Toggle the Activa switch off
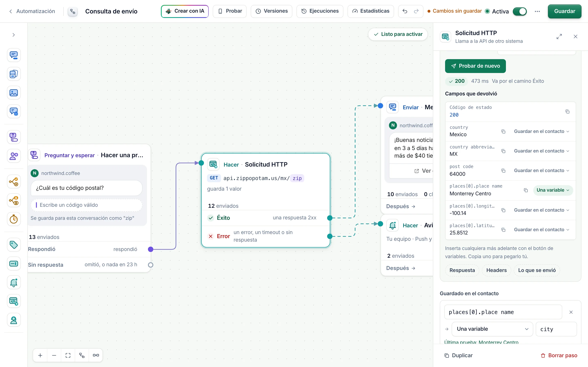588x367 pixels. 520,11
